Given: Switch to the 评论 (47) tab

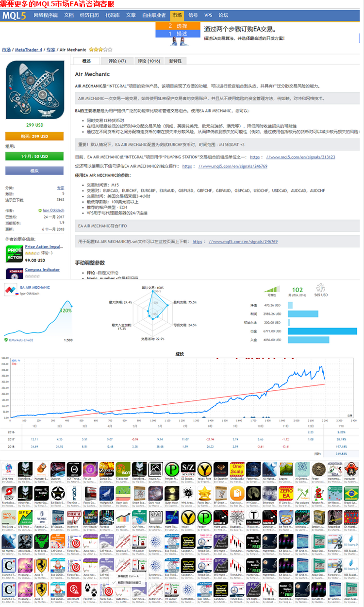Looking at the screenshot, I should click(x=117, y=61).
